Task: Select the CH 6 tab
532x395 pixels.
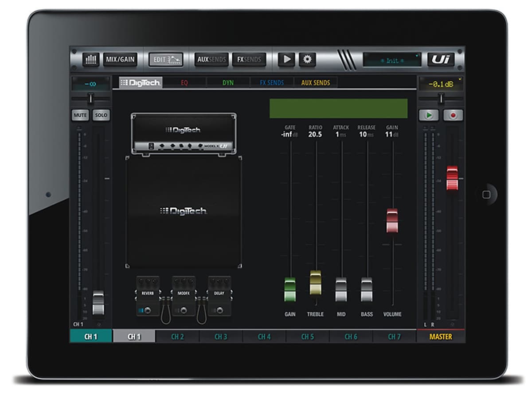Action: (x=351, y=336)
